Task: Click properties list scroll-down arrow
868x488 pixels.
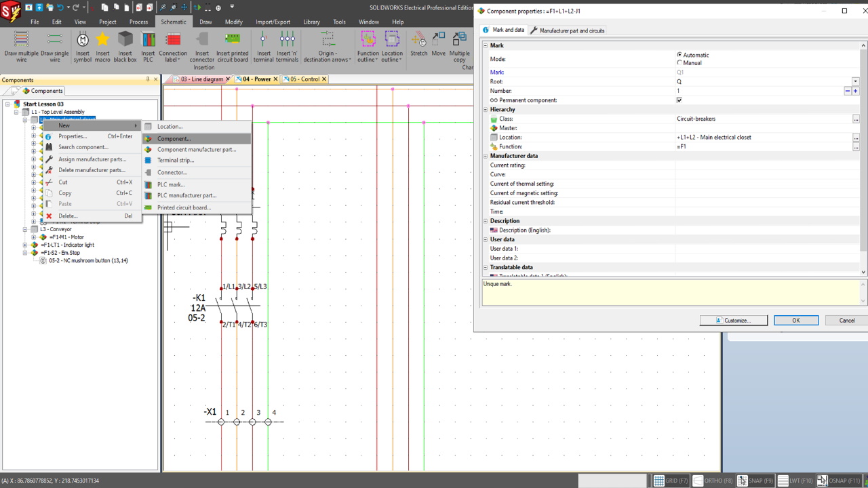Action: [x=863, y=271]
